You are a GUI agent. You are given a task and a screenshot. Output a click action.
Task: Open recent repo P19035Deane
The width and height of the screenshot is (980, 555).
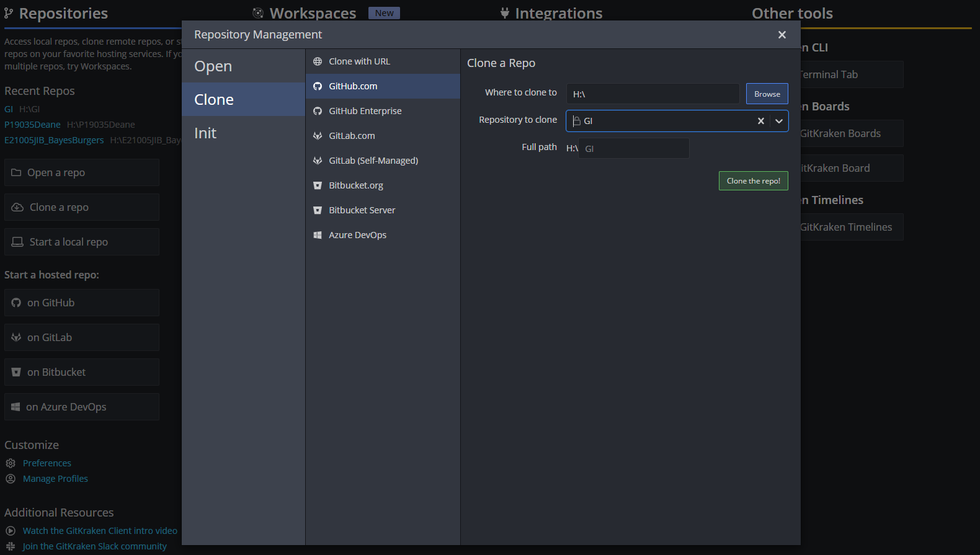(32, 125)
